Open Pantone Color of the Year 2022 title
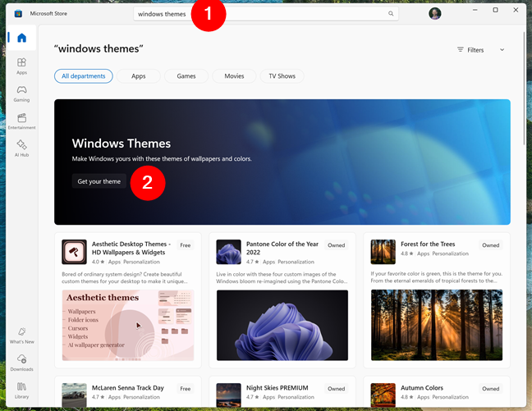 (x=282, y=249)
